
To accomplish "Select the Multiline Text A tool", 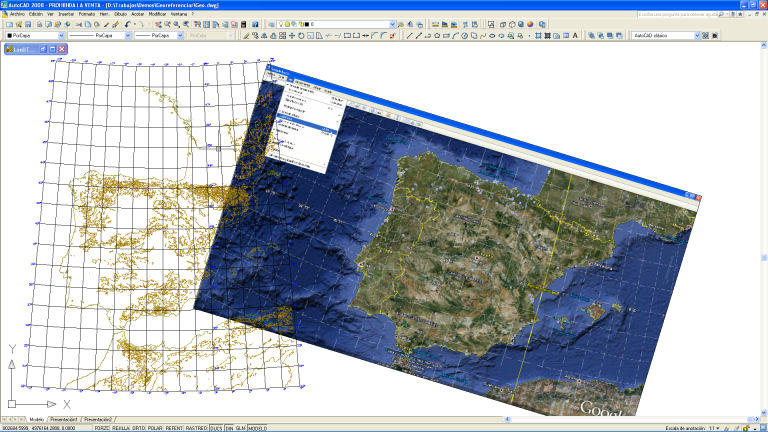I will coord(575,35).
